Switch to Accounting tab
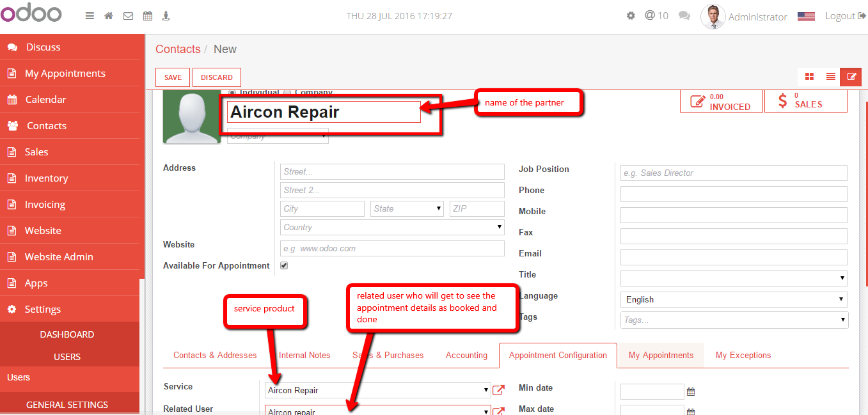Viewport: 868px width, 415px height. [466, 356]
